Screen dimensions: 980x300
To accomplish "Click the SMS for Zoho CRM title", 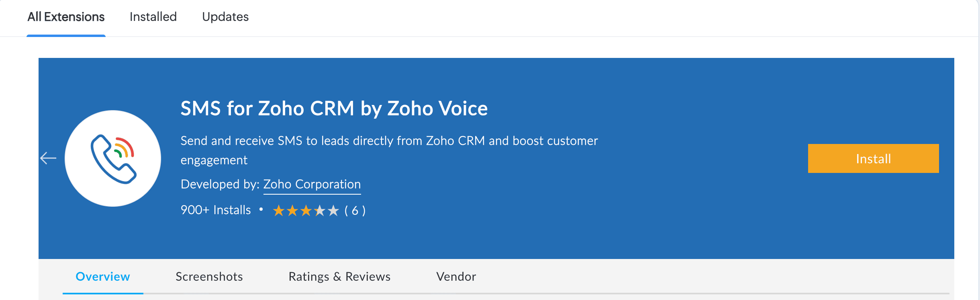I will click(334, 109).
